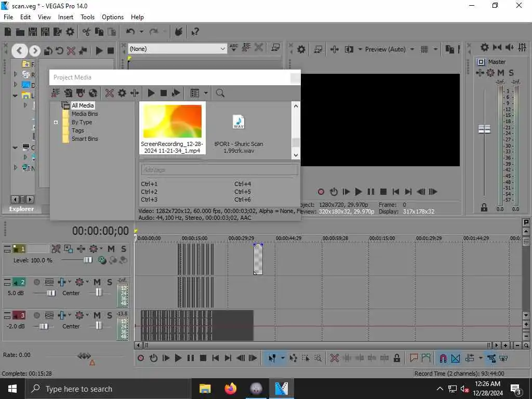Select ScreenRecording mp4 thumbnail
Image resolution: width=532 pixels, height=399 pixels.
(x=172, y=121)
